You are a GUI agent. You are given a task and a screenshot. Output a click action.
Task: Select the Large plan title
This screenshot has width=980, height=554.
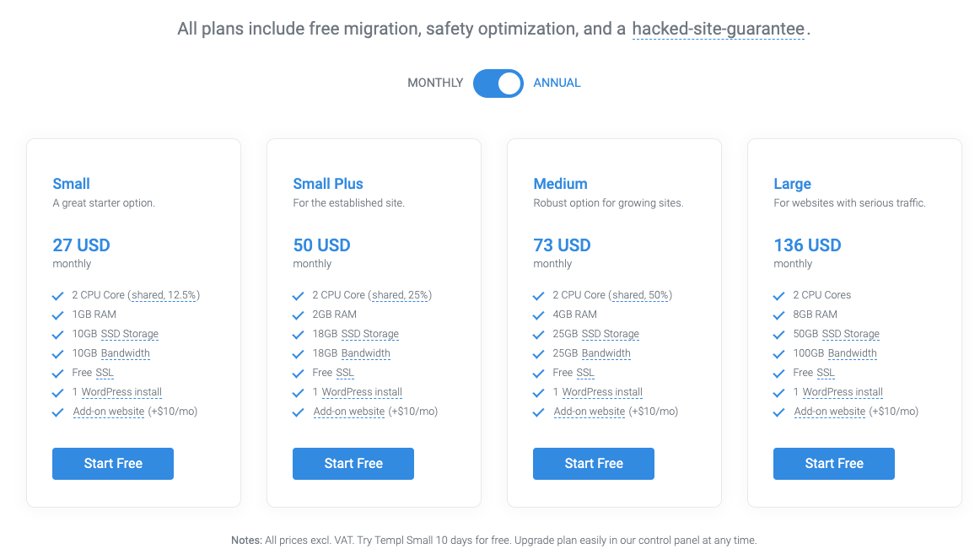click(792, 184)
